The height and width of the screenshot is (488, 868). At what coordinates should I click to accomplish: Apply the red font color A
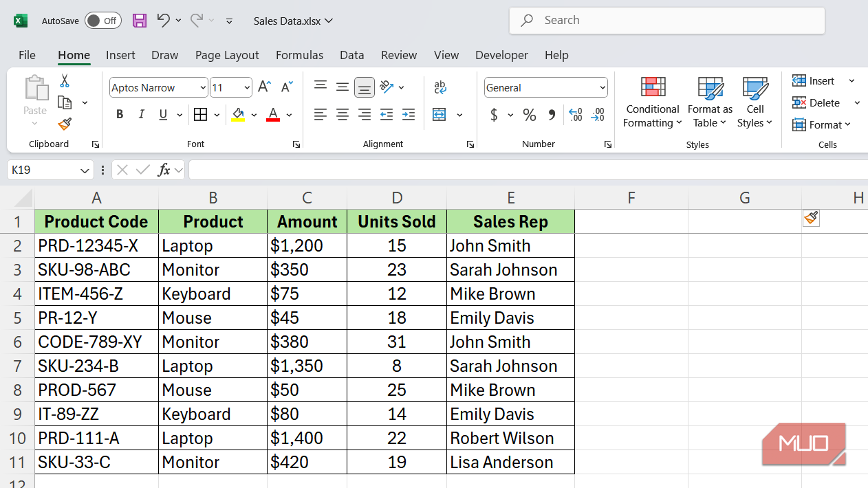coord(273,115)
